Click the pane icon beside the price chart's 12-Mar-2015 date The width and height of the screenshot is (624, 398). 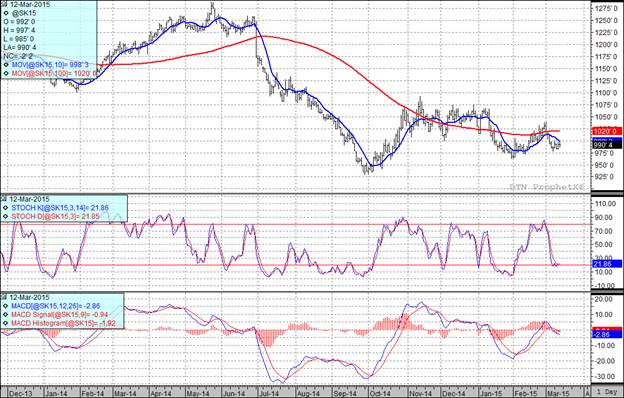click(x=4, y=4)
